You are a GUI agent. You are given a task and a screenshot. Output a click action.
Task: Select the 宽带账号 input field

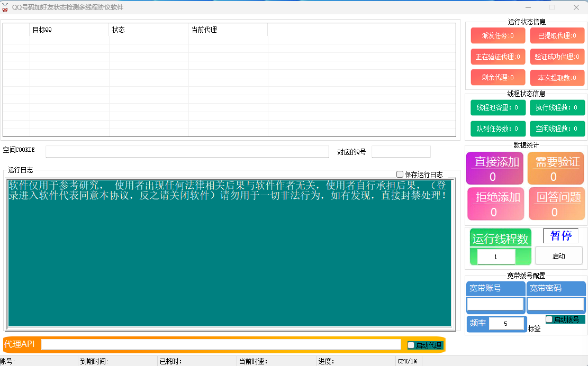point(495,304)
